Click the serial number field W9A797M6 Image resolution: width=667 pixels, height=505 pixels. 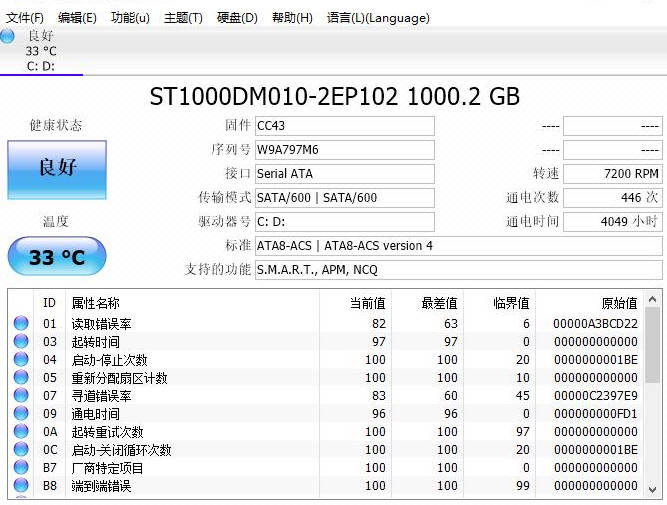pos(344,150)
